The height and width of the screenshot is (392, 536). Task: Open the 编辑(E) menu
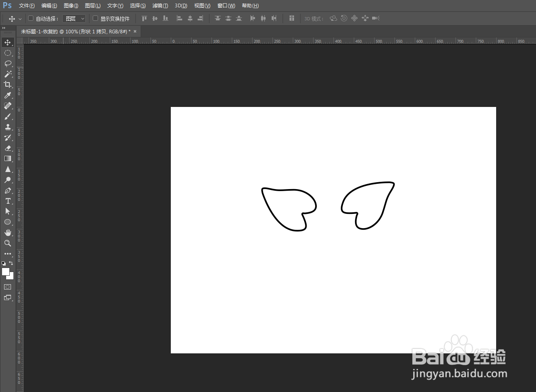tap(49, 6)
